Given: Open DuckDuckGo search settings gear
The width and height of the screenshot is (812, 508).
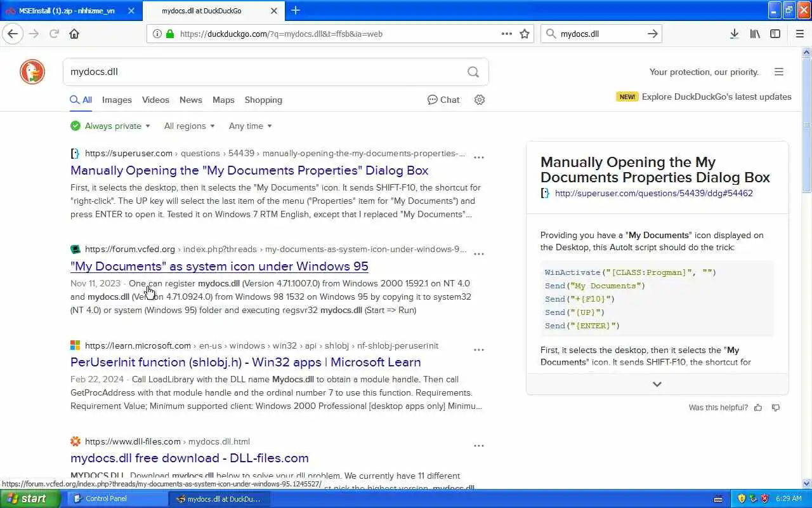Looking at the screenshot, I should [480, 100].
